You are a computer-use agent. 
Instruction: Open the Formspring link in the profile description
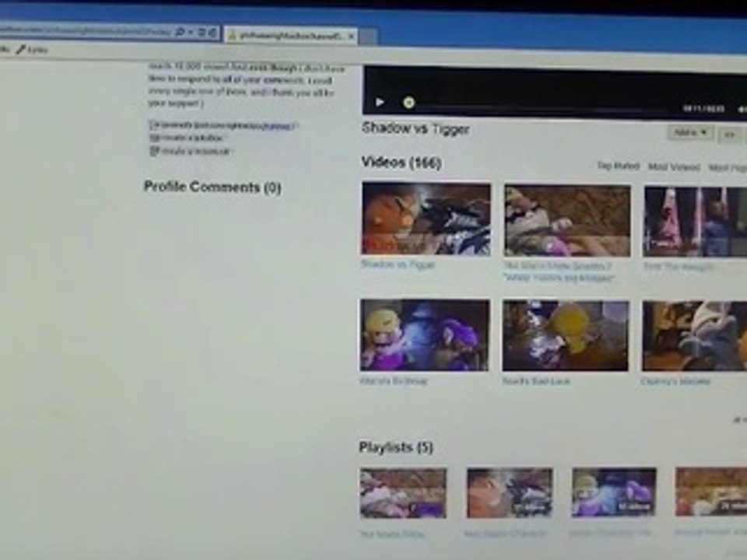(x=224, y=126)
